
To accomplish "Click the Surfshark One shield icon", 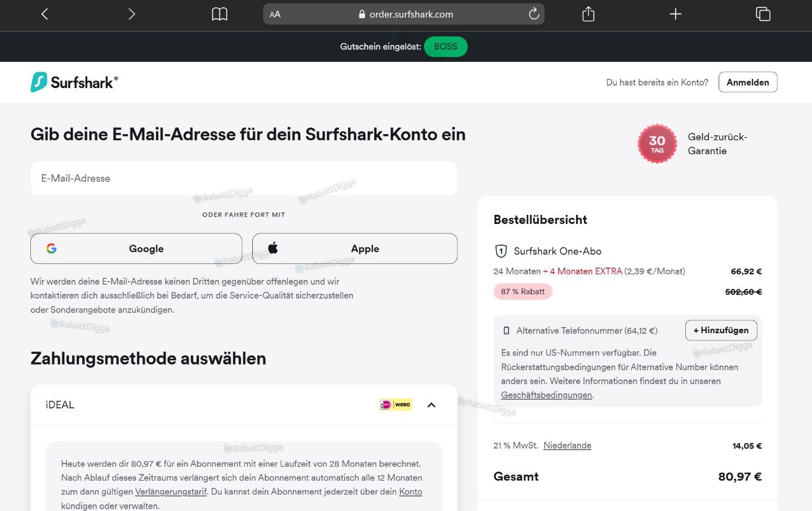I will coord(501,251).
